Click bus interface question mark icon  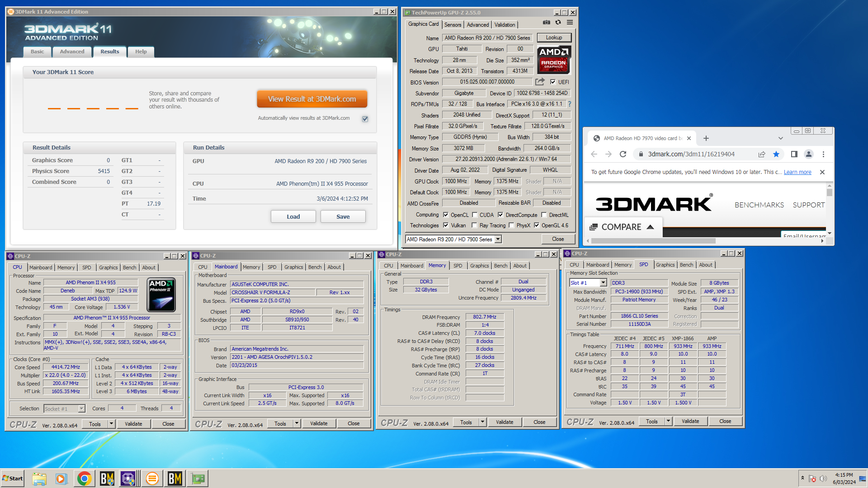coord(569,104)
